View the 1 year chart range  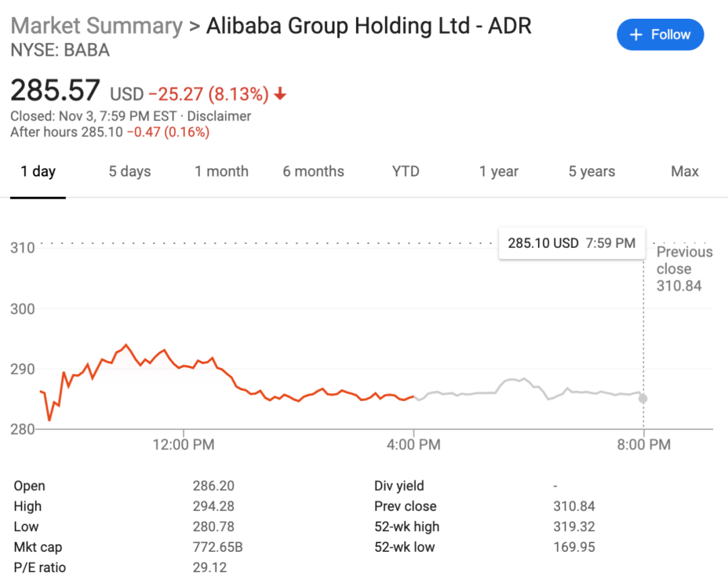499,171
